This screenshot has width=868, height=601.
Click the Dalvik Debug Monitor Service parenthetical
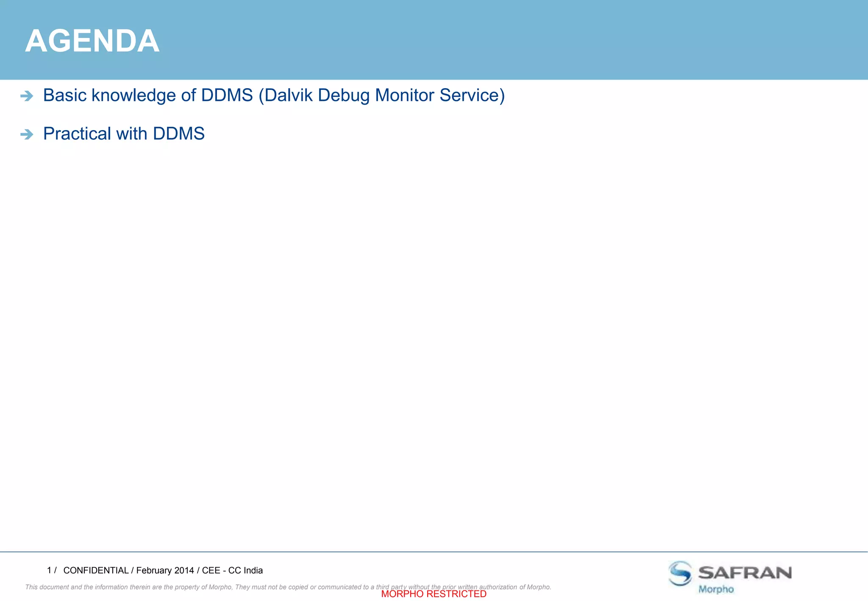coord(381,95)
